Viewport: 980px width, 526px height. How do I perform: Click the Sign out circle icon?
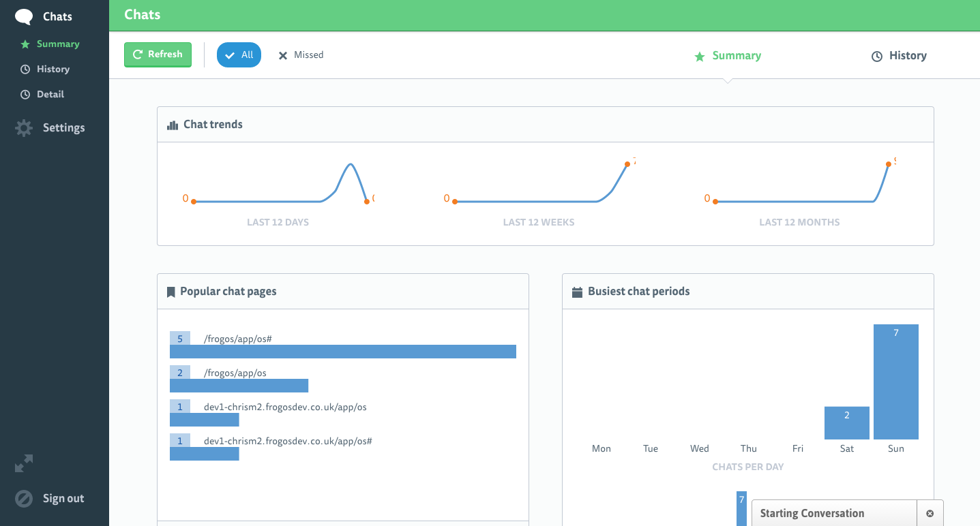click(x=24, y=499)
